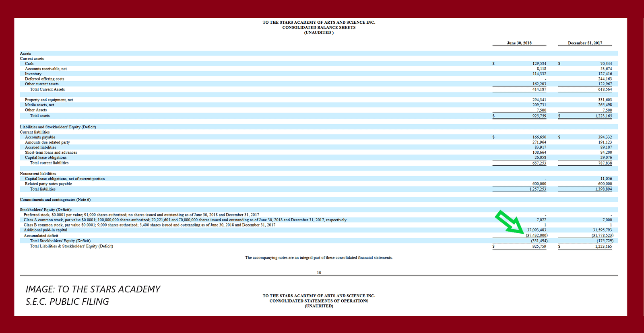Select additional paid-in capital value 37,093,483
644x333 pixels.
tap(537, 230)
